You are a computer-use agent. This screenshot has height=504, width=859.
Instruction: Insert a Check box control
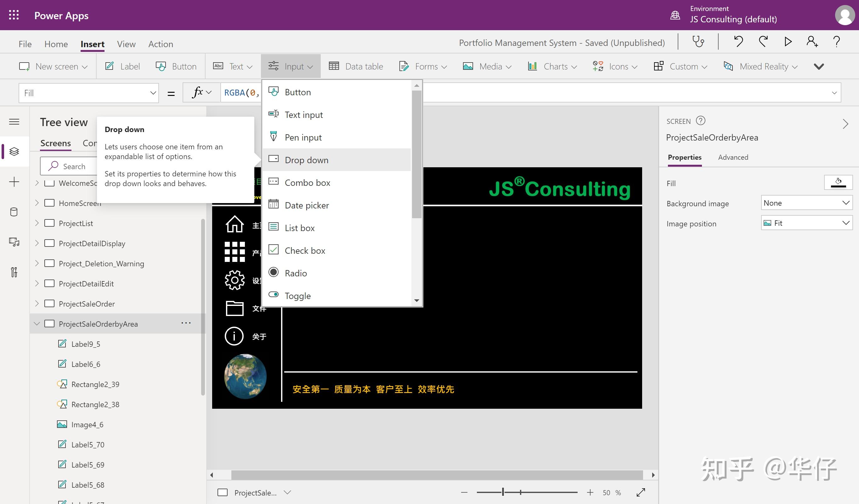pos(305,251)
